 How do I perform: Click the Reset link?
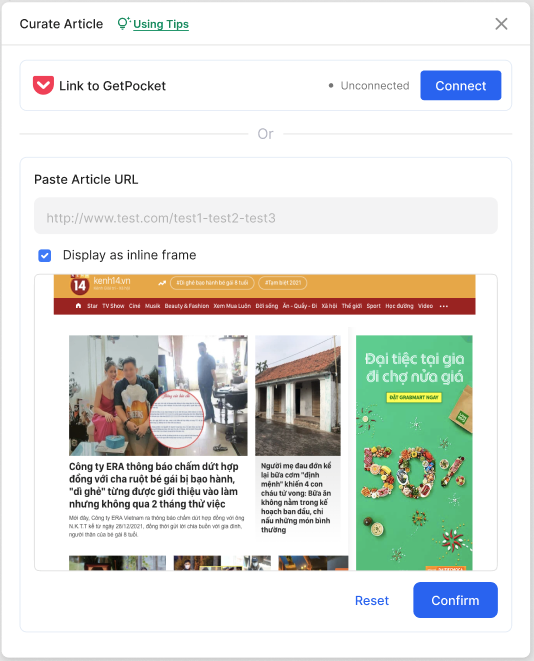[372, 600]
